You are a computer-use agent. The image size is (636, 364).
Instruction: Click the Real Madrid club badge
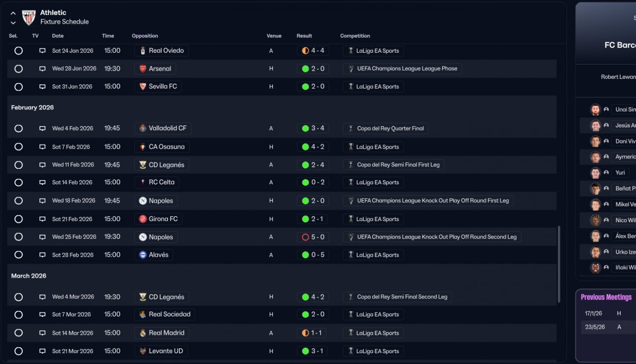[x=143, y=333]
